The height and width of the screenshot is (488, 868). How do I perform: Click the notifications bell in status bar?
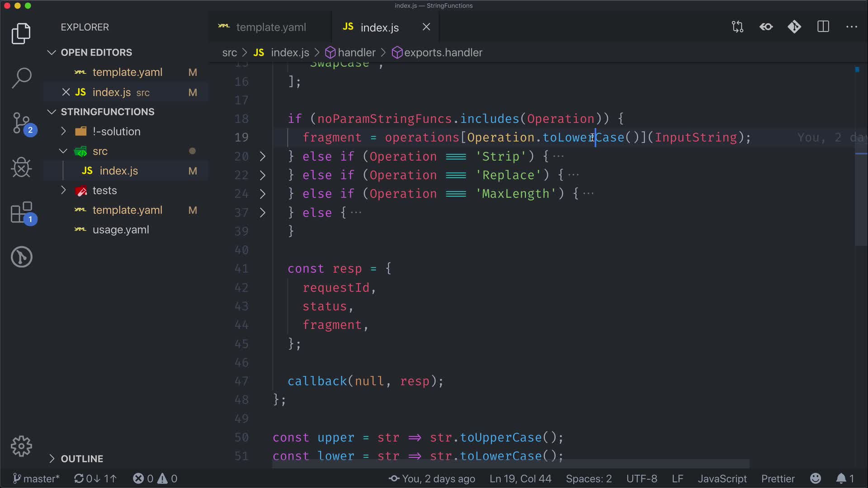pyautogui.click(x=841, y=479)
